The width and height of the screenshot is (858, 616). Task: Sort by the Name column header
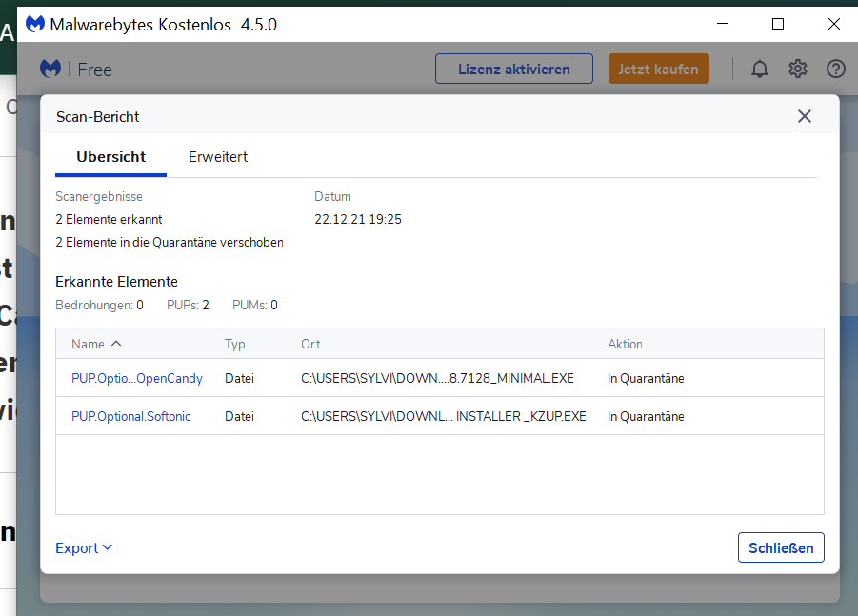tap(96, 344)
